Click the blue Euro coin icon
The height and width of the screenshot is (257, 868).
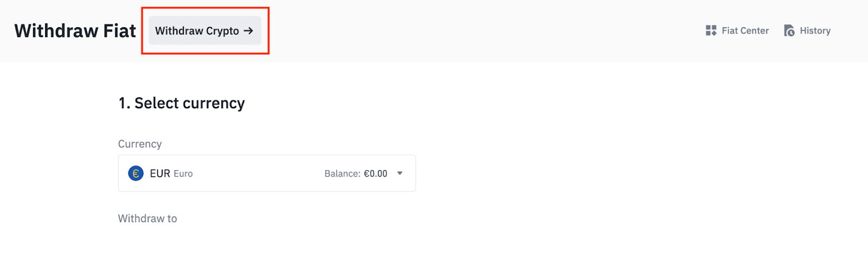(x=136, y=173)
